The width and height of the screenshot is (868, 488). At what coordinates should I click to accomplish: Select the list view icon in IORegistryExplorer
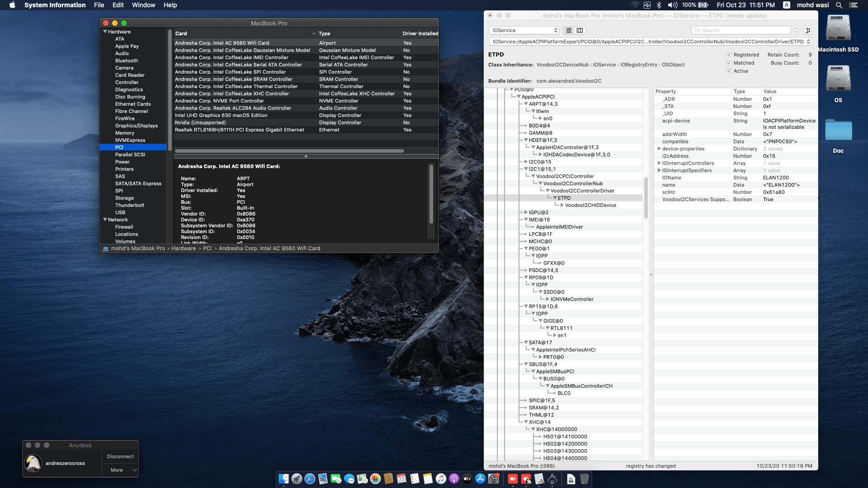[569, 30]
